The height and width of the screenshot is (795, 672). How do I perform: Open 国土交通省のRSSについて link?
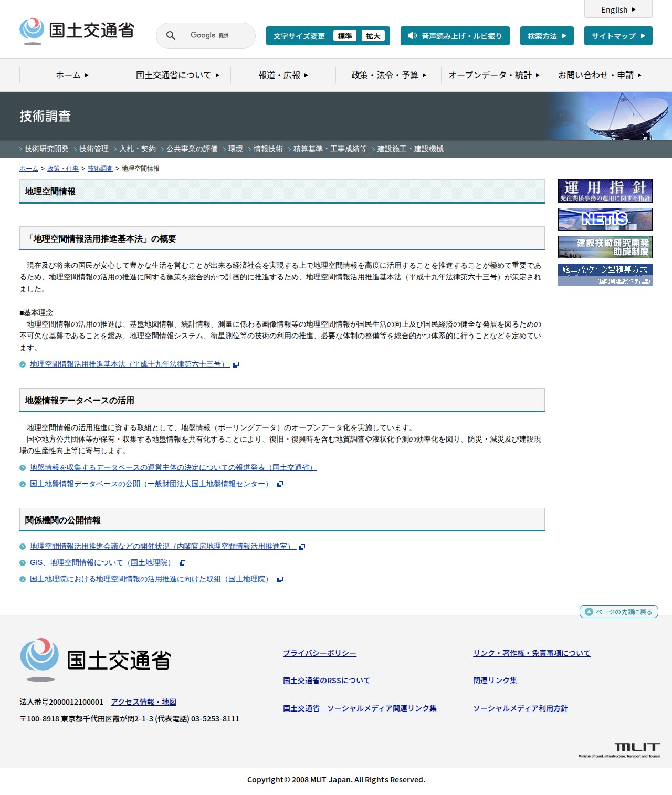[327, 681]
